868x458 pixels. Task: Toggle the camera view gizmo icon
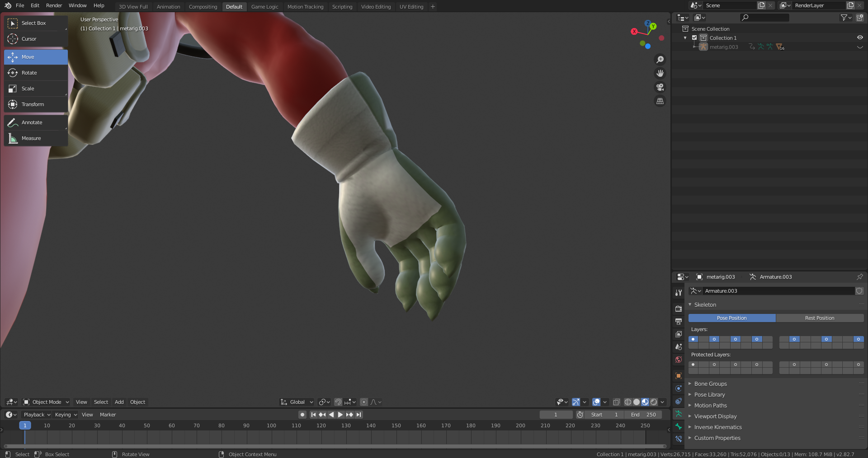660,87
